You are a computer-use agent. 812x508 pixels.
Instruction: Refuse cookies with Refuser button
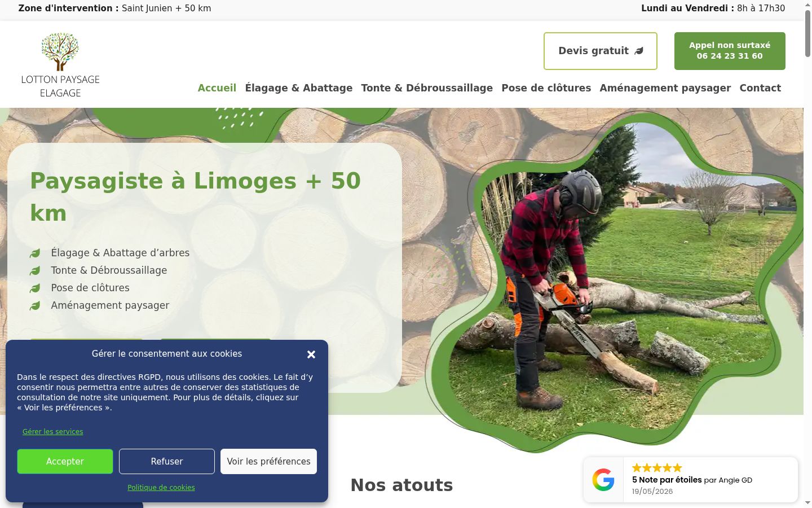pos(167,461)
